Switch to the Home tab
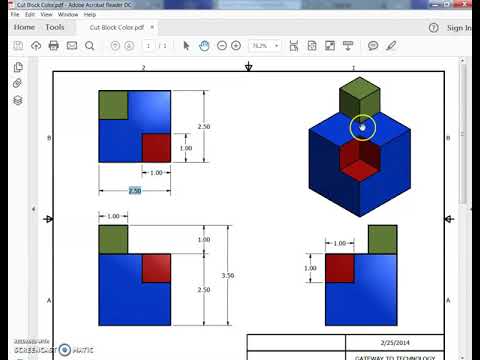Image resolution: width=480 pixels, height=360 pixels. [24, 27]
